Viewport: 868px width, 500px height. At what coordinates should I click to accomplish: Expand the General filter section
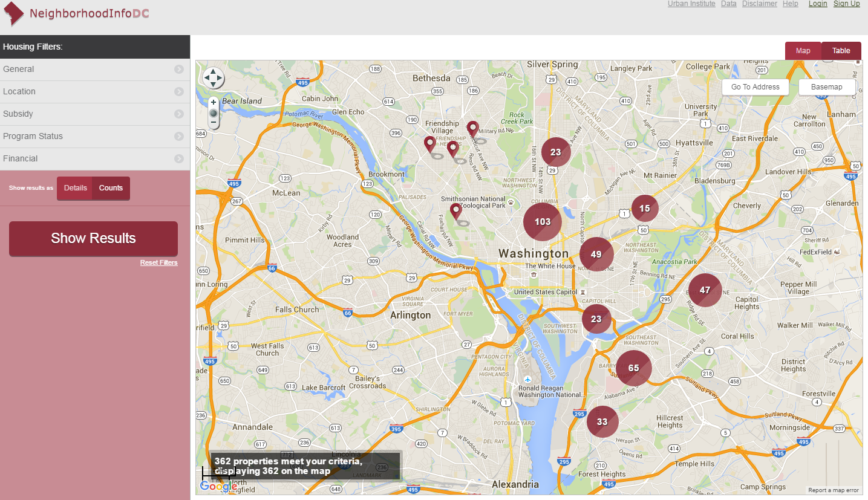tap(95, 69)
